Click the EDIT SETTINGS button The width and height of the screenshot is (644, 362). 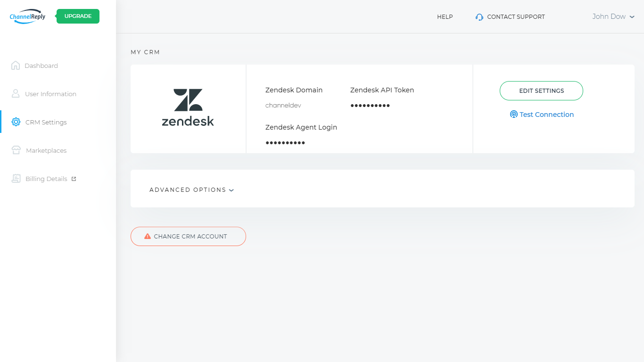click(x=541, y=90)
